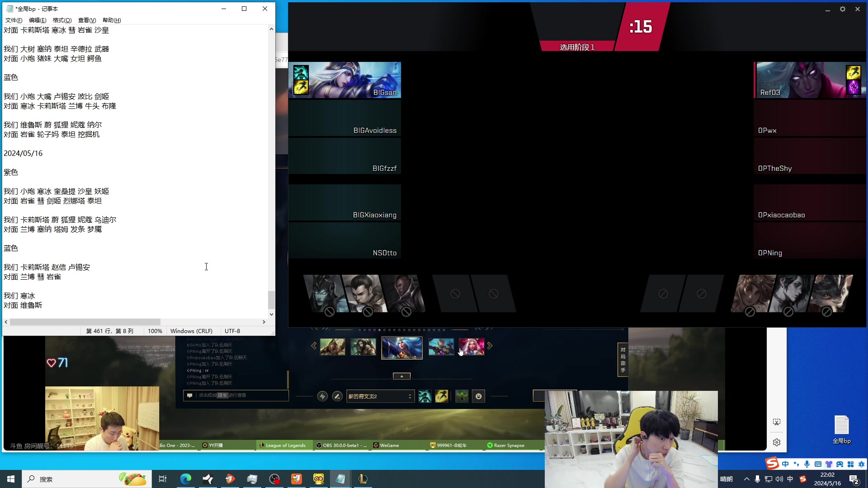Click the Sogou input S logo

(x=772, y=464)
